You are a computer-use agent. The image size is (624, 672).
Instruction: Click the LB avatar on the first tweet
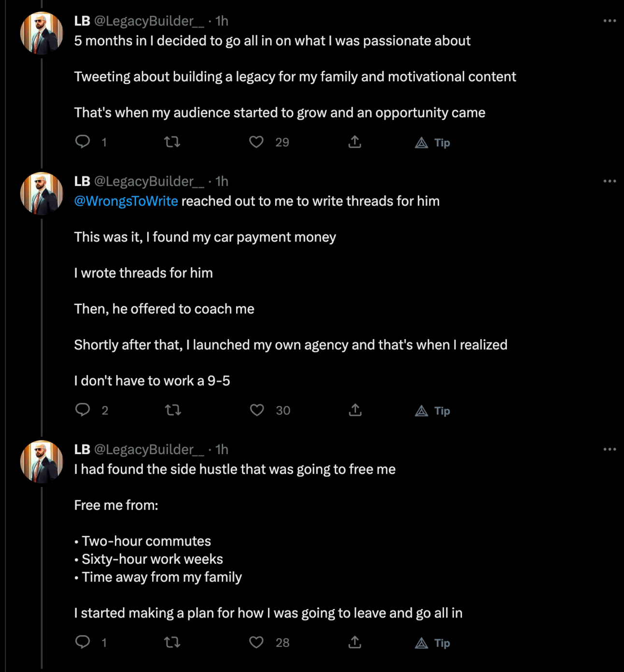(x=42, y=33)
